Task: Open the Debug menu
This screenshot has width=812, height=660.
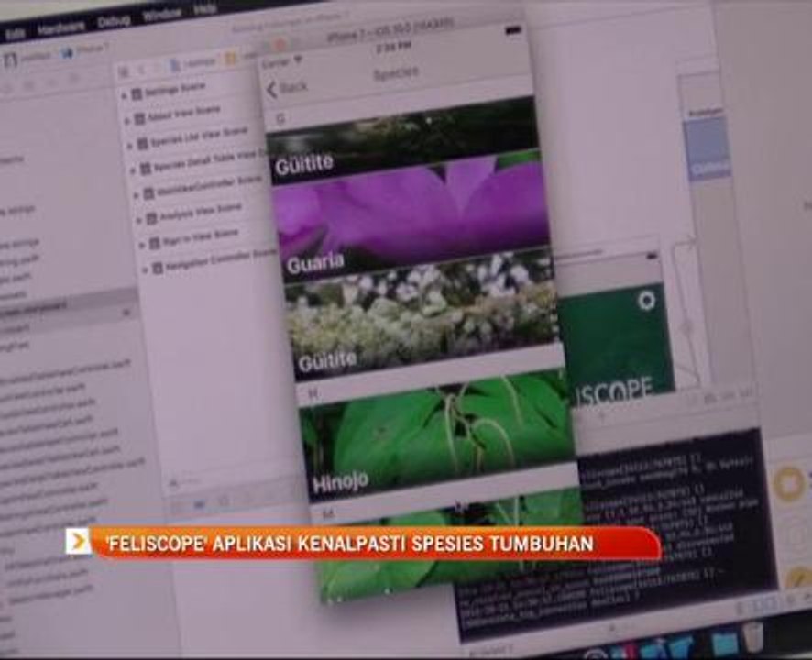Action: tap(114, 21)
